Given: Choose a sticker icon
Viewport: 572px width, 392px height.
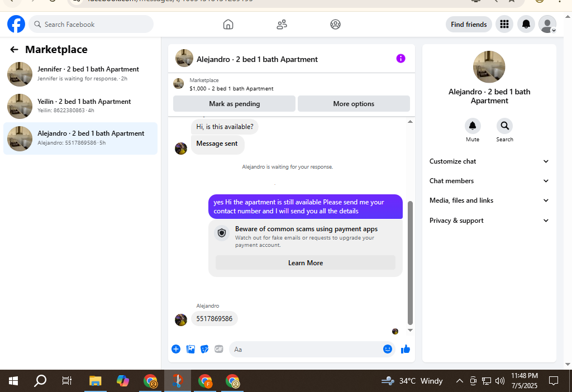Looking at the screenshot, I should [x=204, y=350].
